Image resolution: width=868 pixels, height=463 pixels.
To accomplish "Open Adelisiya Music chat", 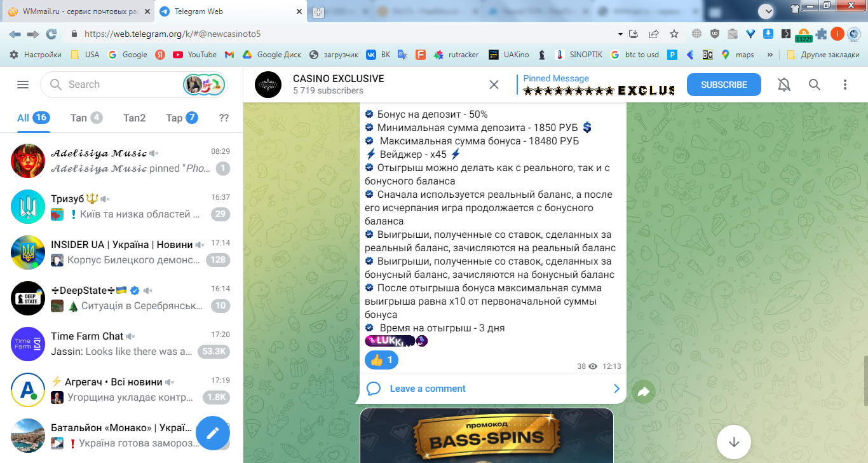I will (121, 161).
